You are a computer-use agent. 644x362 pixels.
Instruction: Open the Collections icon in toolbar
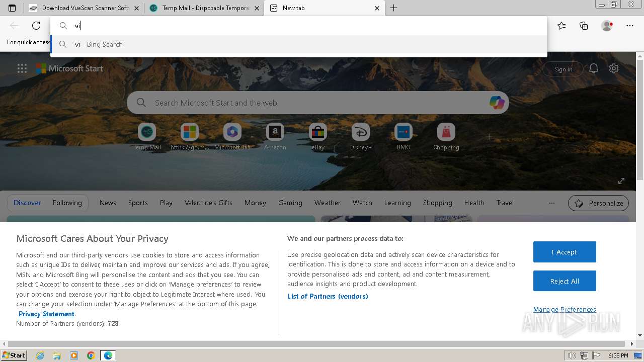pyautogui.click(x=584, y=26)
